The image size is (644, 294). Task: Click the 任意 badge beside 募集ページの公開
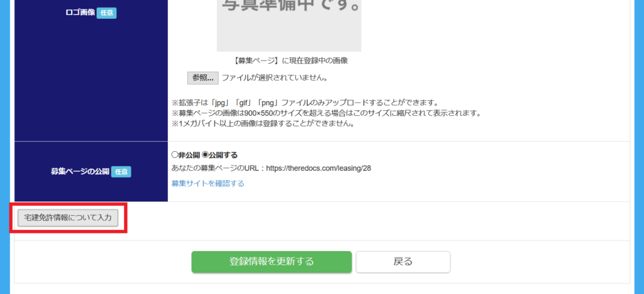tap(121, 172)
